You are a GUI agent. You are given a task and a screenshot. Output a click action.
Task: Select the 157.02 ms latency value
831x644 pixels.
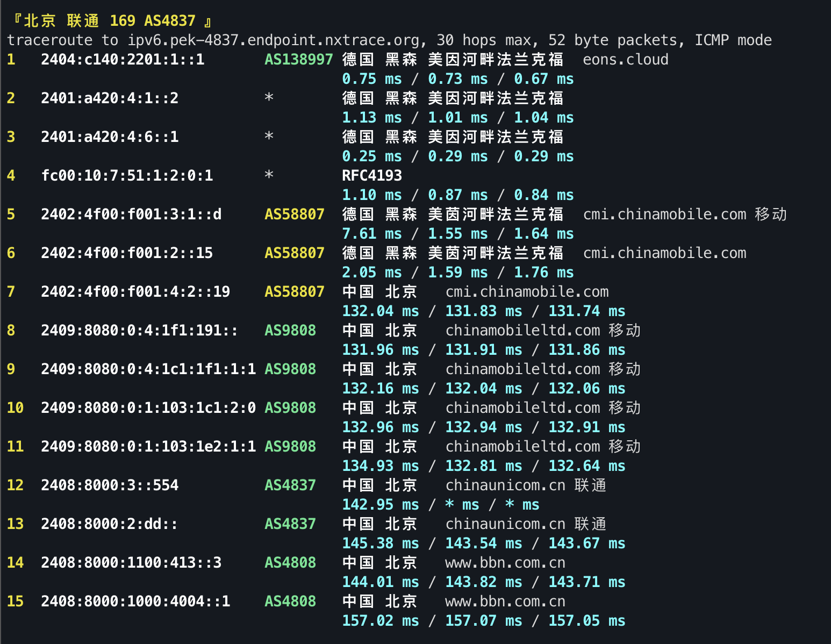(x=379, y=620)
